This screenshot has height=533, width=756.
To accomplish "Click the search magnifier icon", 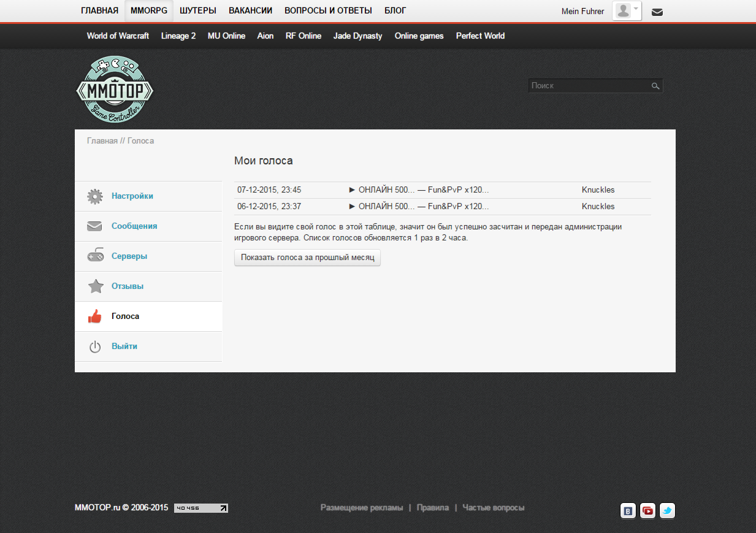I will click(x=655, y=86).
